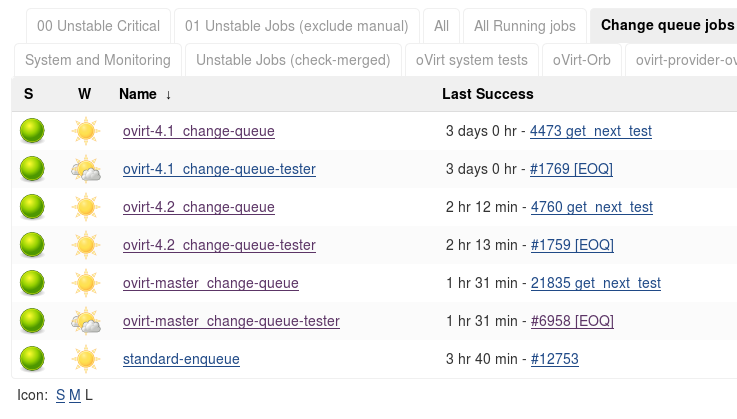Sort by status S column header
This screenshot has height=419, width=737.
tap(29, 94)
